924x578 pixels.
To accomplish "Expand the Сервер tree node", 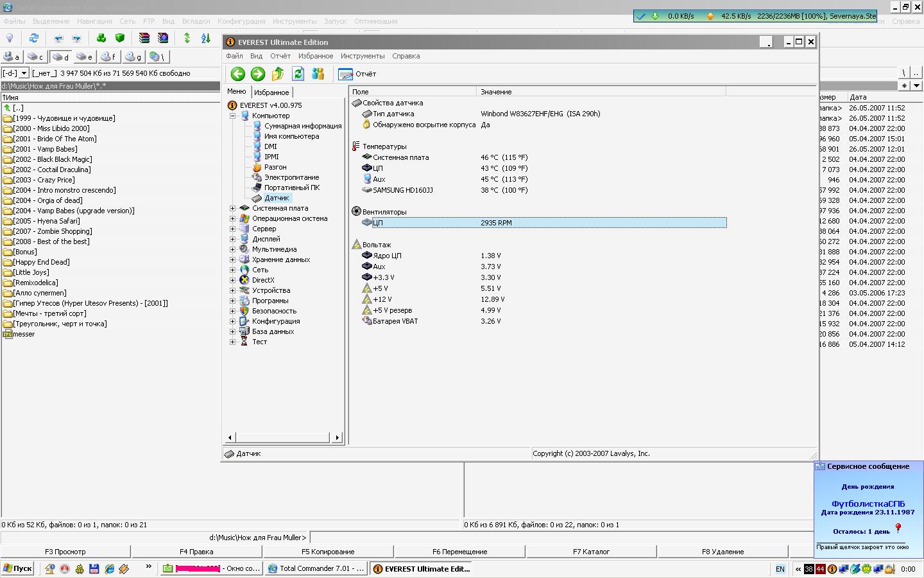I will pyautogui.click(x=232, y=229).
